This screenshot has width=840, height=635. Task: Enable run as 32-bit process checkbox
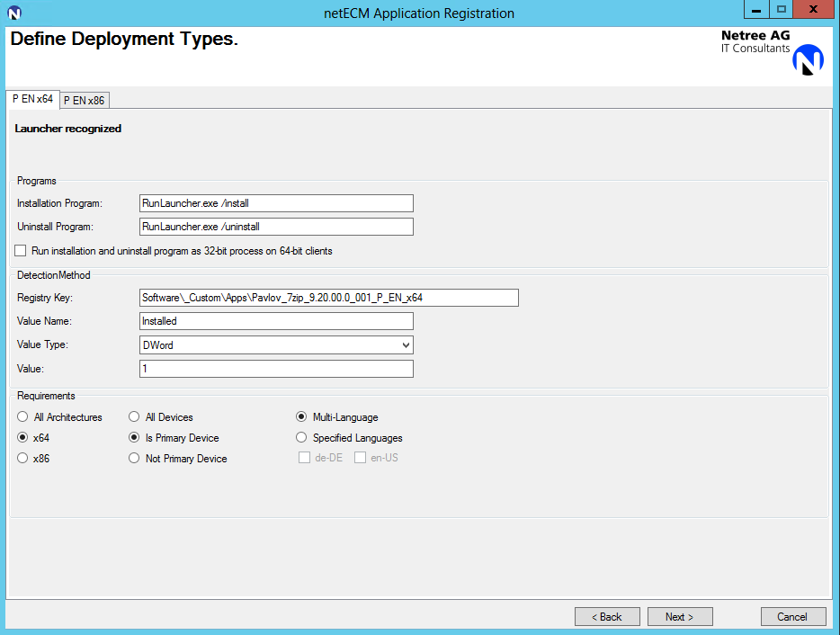coord(21,251)
